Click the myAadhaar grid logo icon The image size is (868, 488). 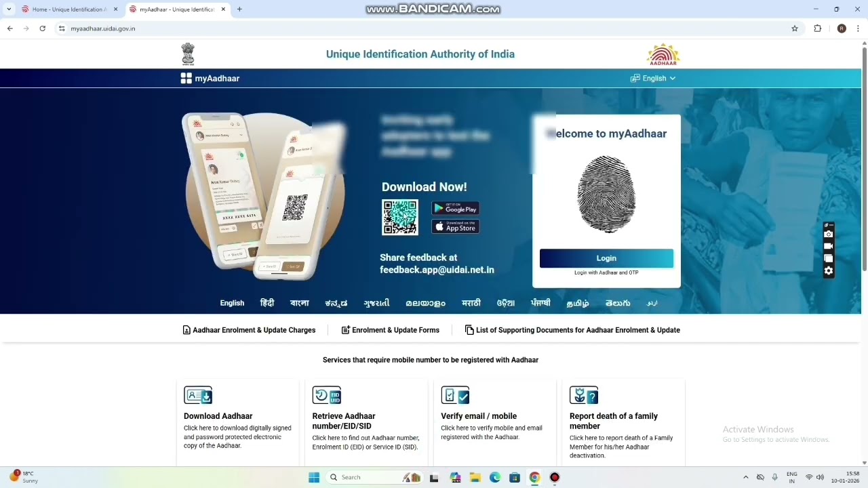[186, 79]
